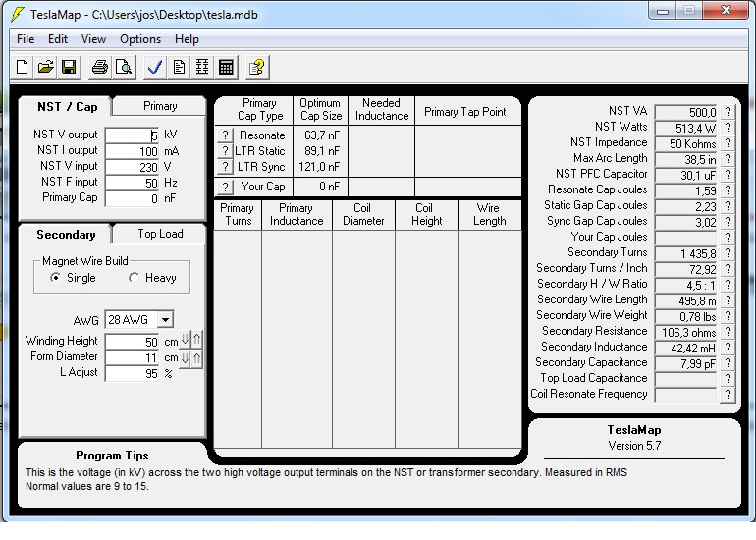756x540 pixels.
Task: Click the help button beside NST Watts
Action: (x=729, y=128)
